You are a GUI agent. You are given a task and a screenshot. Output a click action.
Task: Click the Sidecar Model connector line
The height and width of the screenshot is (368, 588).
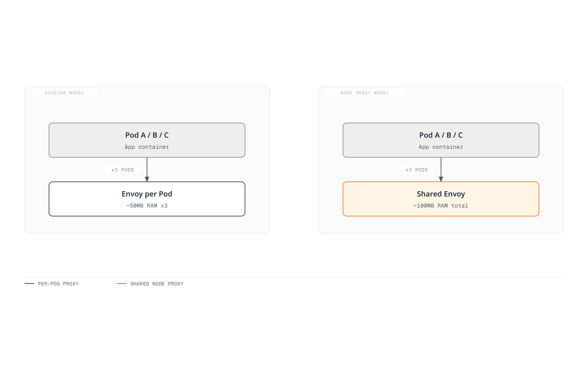pos(147,167)
